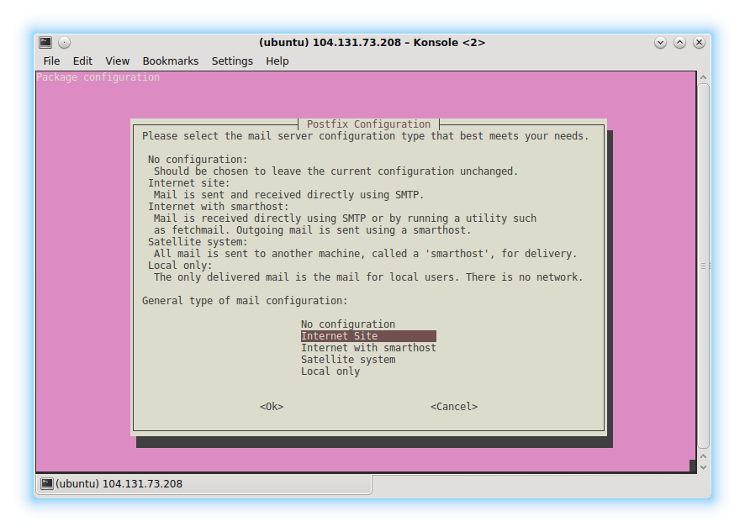Click the <Cancel> button

pos(454,407)
